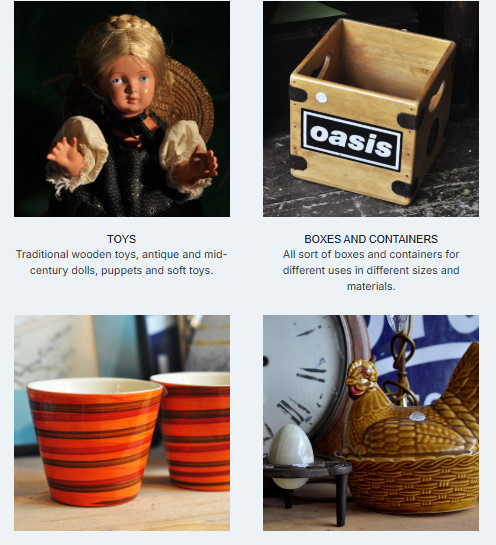Click the hen's head on the ceramic dish
The image size is (496, 545).
tap(361, 377)
